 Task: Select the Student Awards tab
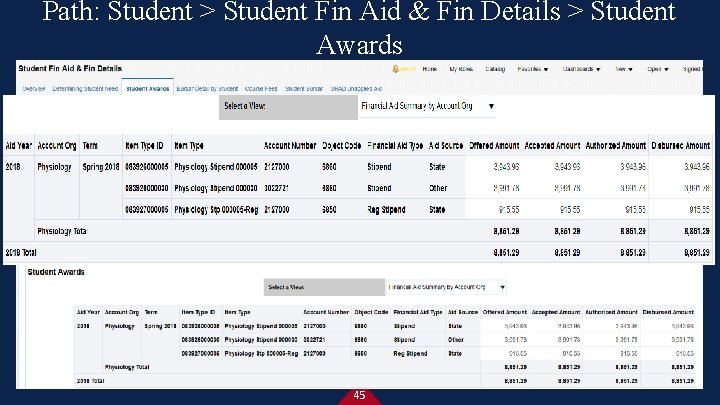[147, 88]
